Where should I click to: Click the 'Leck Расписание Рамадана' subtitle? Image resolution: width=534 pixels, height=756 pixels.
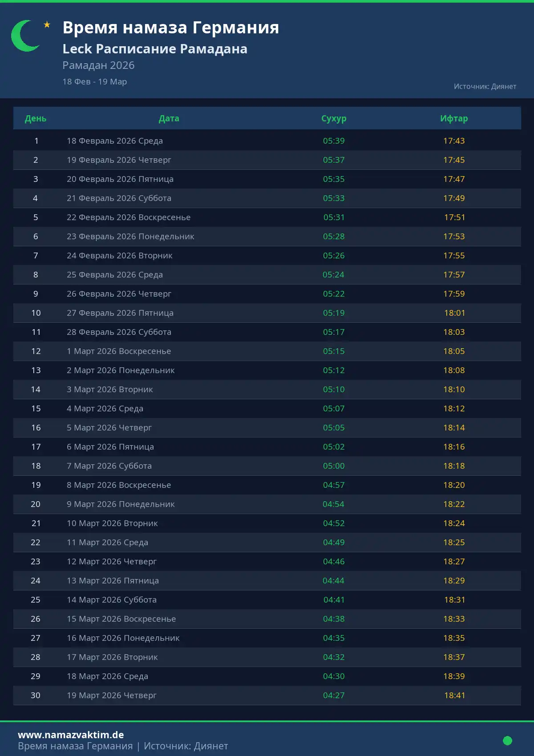pyautogui.click(x=154, y=49)
